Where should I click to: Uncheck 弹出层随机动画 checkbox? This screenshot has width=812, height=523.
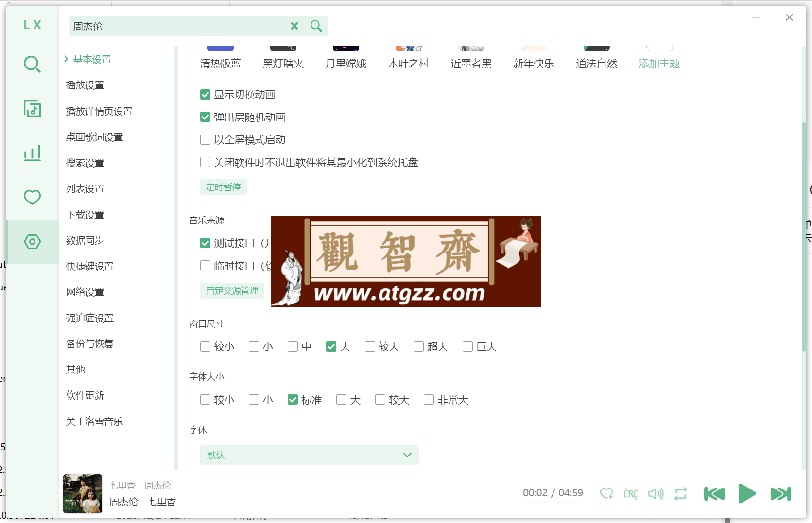pyautogui.click(x=205, y=117)
